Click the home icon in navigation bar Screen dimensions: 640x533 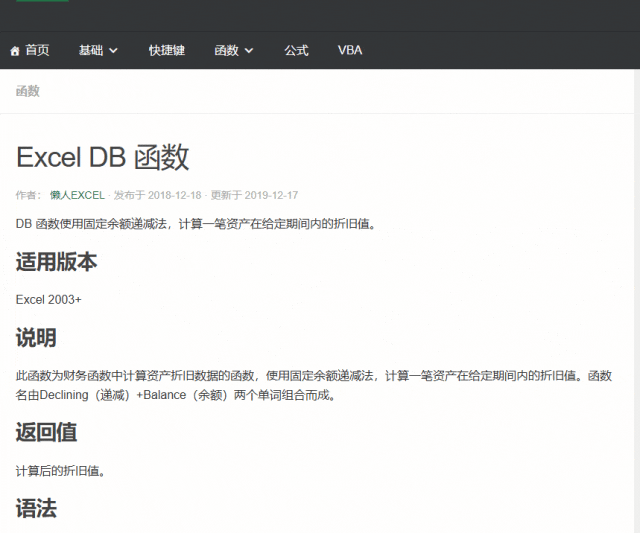[x=15, y=50]
